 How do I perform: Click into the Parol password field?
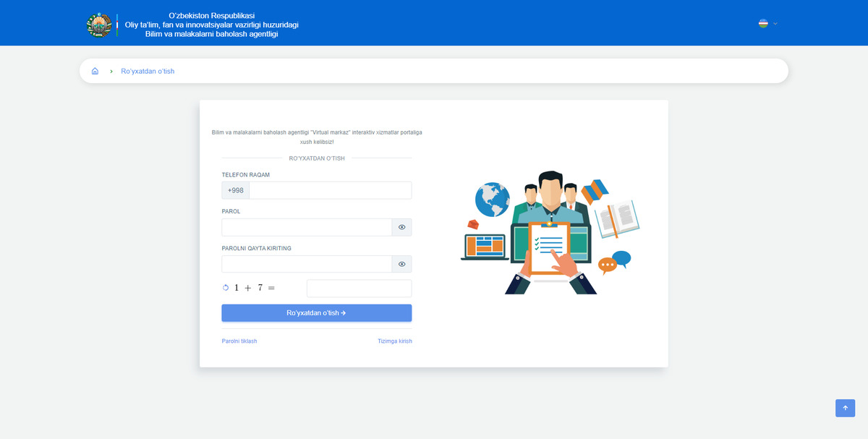click(x=307, y=227)
